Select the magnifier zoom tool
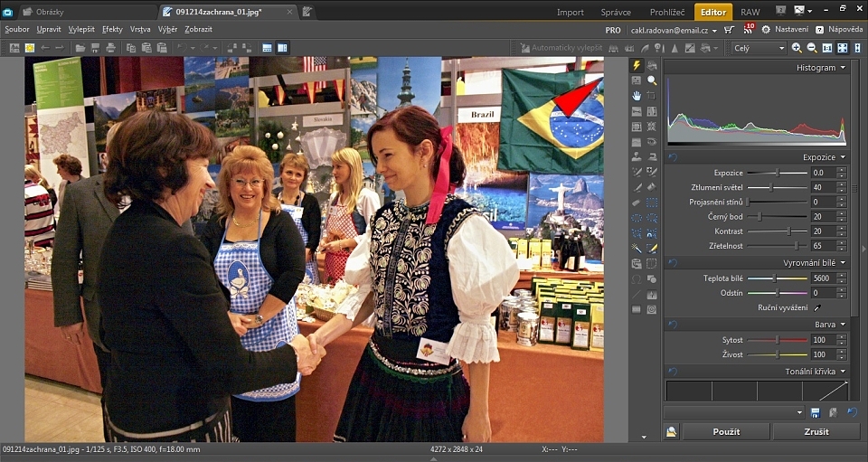868x462 pixels. click(652, 80)
